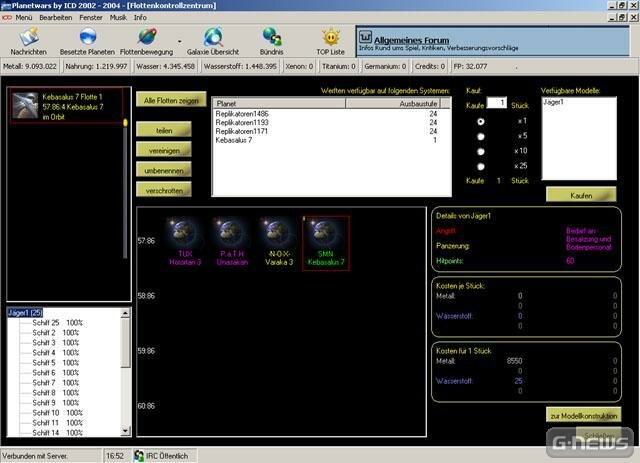
Task: Collapse the Jäger1 (25) tree node
Action: point(25,313)
